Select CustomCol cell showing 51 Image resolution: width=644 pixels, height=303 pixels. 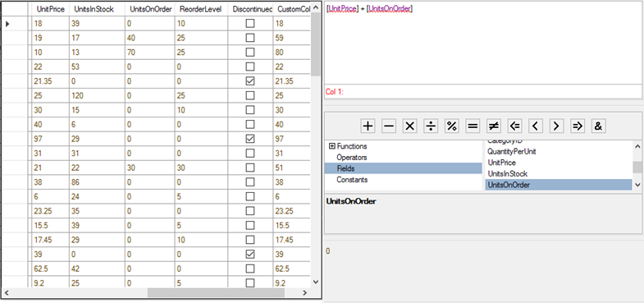pyautogui.click(x=291, y=168)
